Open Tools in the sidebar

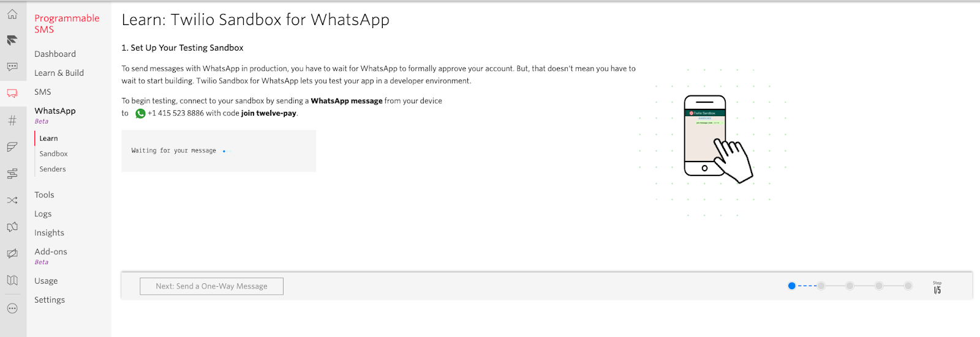pyautogui.click(x=44, y=194)
